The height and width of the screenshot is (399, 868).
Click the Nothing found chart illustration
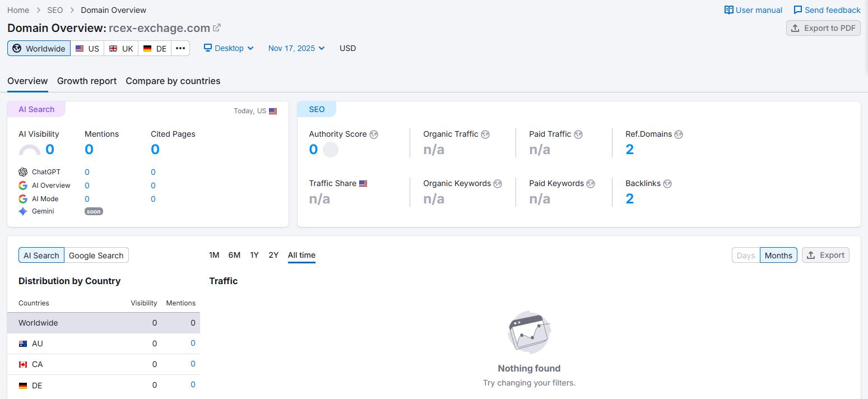(529, 332)
